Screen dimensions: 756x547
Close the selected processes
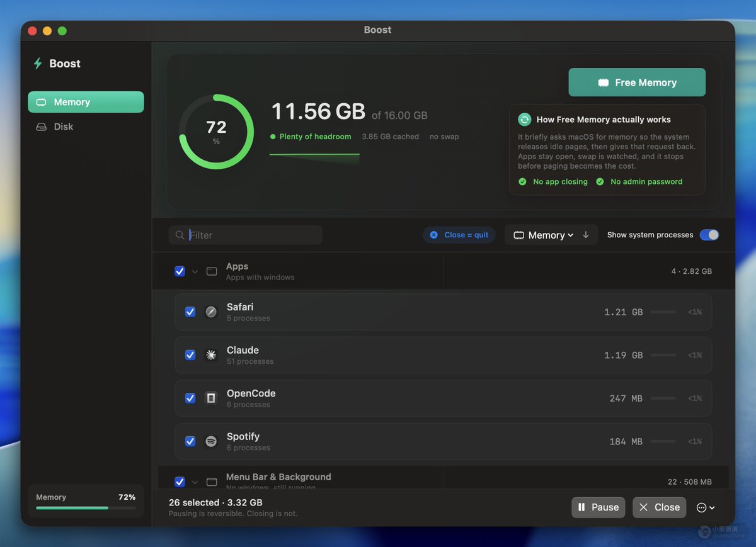click(x=660, y=507)
